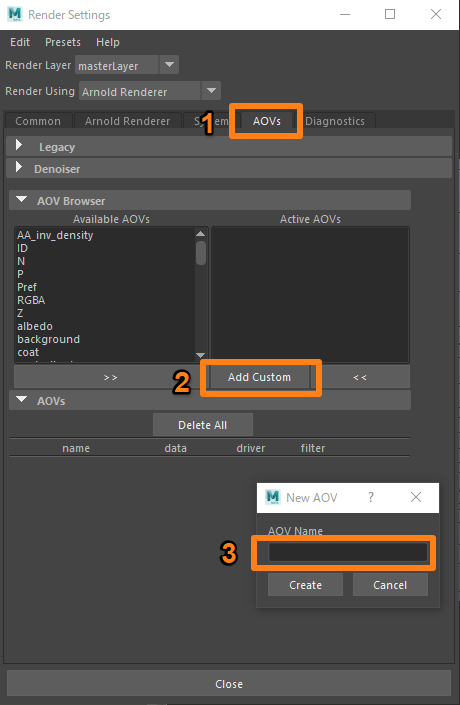Click the Close button at the bottom

pyautogui.click(x=229, y=683)
